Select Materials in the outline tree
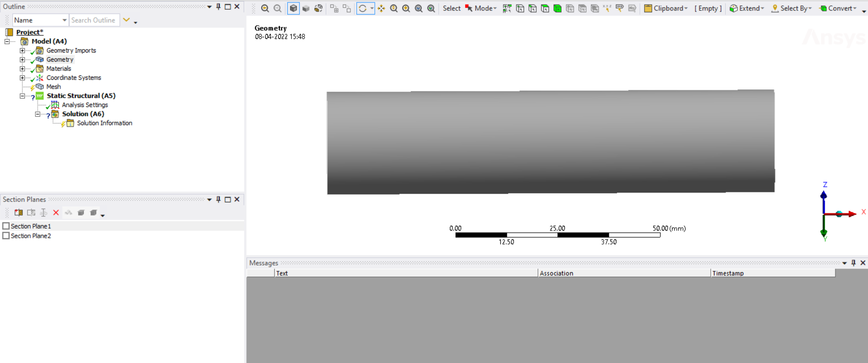868x363 pixels. coord(58,69)
